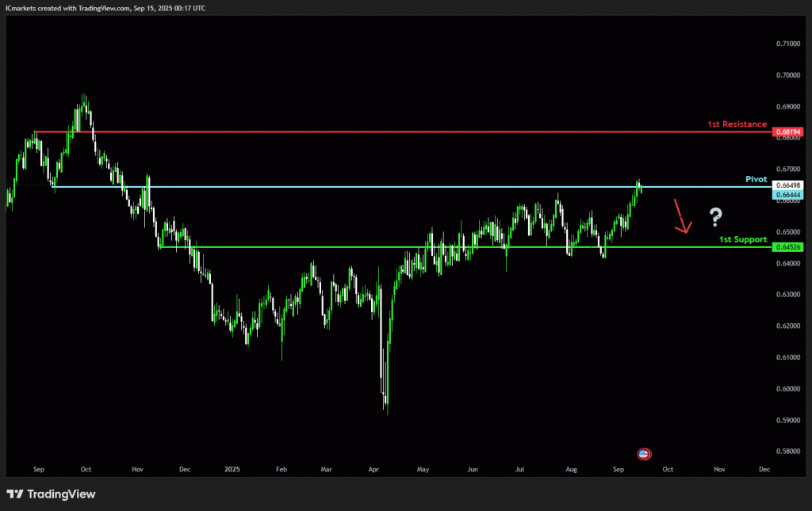Image resolution: width=812 pixels, height=511 pixels.
Task: Click the Aug label on time axis
Action: 571,469
